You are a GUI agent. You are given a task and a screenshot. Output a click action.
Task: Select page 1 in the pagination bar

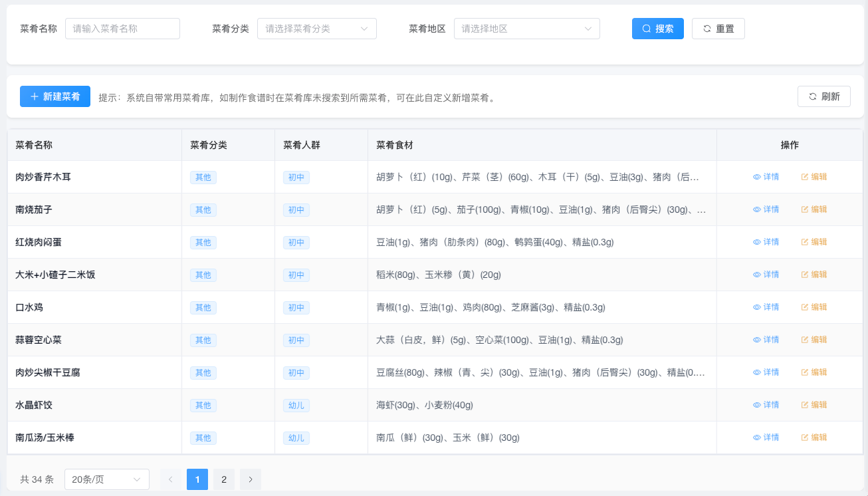click(x=197, y=479)
